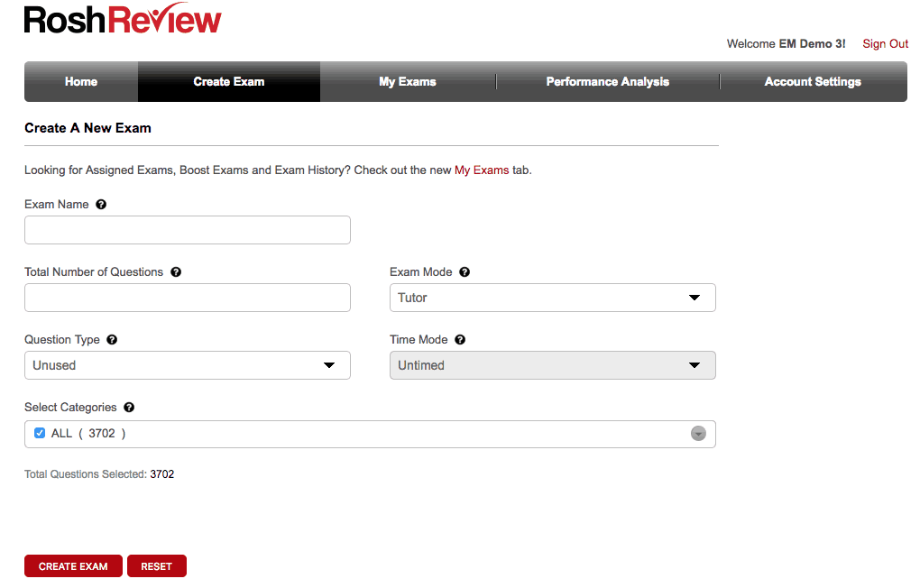920x588 pixels.
Task: Switch to the Performance Analysis tab
Action: [x=607, y=81]
